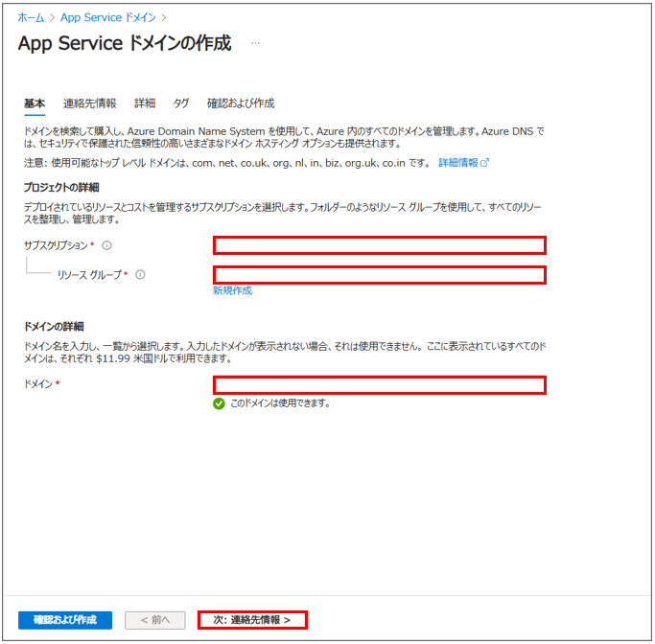Image resolution: width=655 pixels, height=644 pixels.
Task: Click the 次: 連絡先情報 > button
Action: (x=252, y=620)
